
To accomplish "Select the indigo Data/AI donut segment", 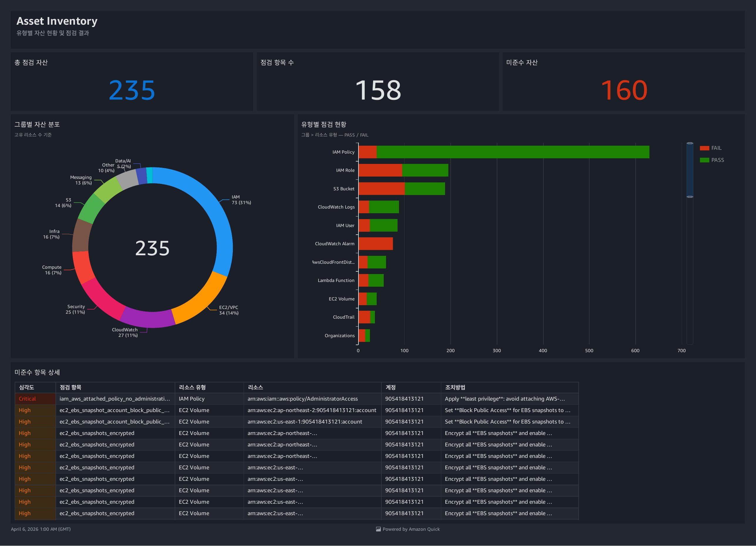I will (141, 176).
